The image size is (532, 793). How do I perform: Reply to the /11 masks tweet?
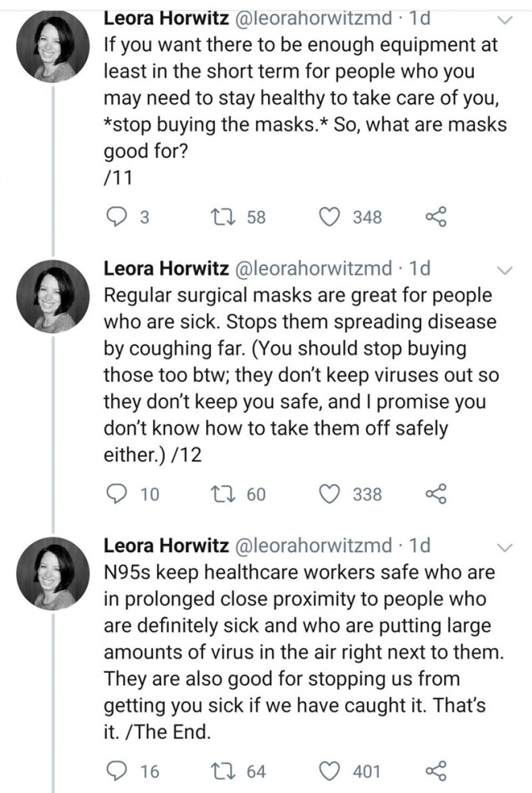click(117, 216)
